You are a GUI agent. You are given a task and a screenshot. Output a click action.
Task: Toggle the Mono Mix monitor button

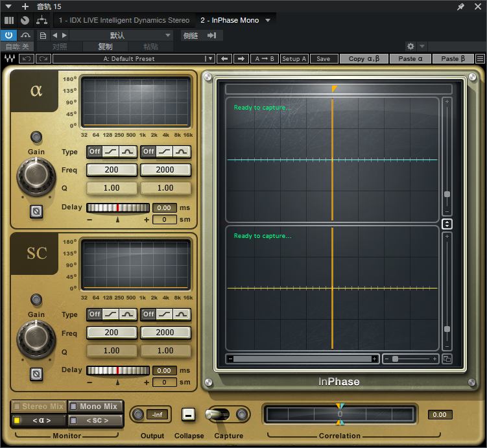click(x=96, y=407)
